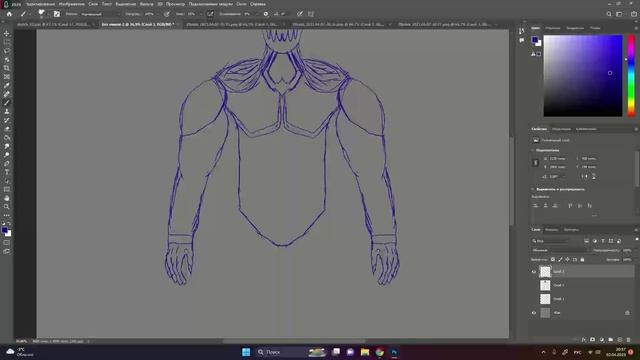Select the Pen tool
This screenshot has width=640, height=360.
(7, 164)
